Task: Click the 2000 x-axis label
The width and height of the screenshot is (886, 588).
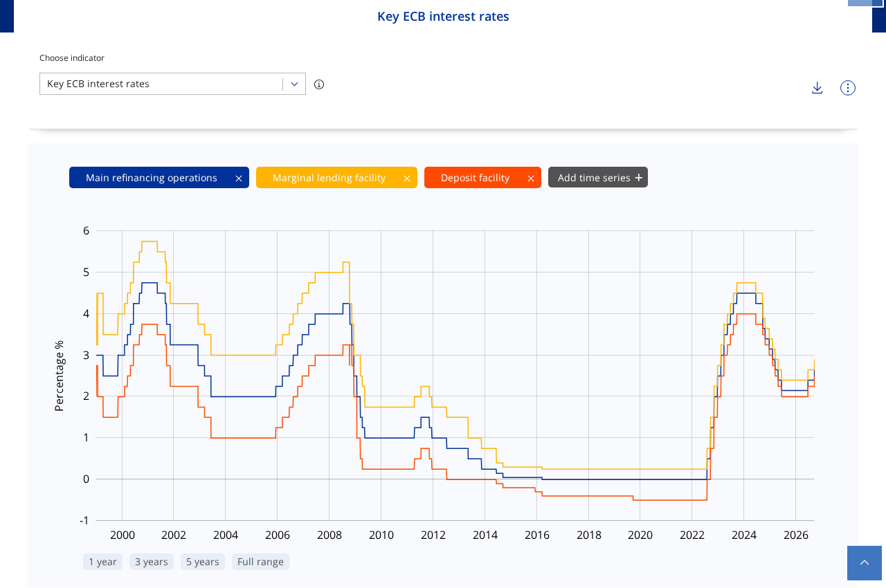Action: pos(123,535)
